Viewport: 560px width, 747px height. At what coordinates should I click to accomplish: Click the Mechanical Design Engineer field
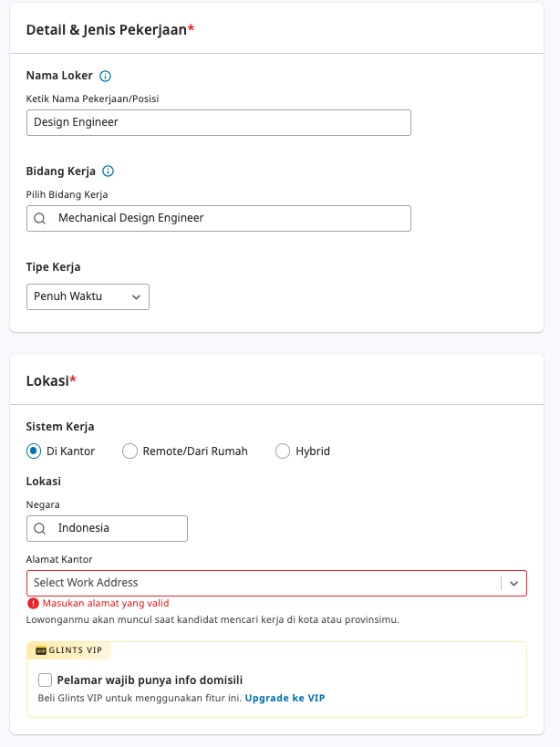(x=219, y=218)
